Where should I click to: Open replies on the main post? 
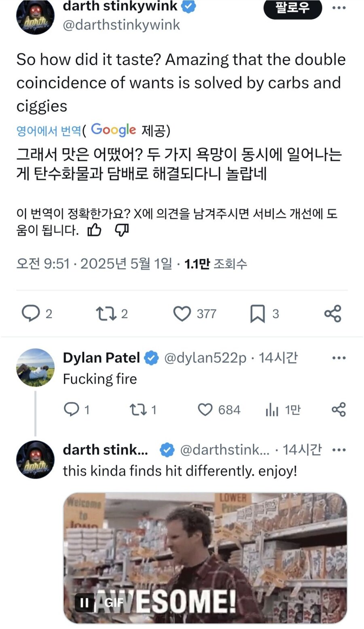[30, 314]
